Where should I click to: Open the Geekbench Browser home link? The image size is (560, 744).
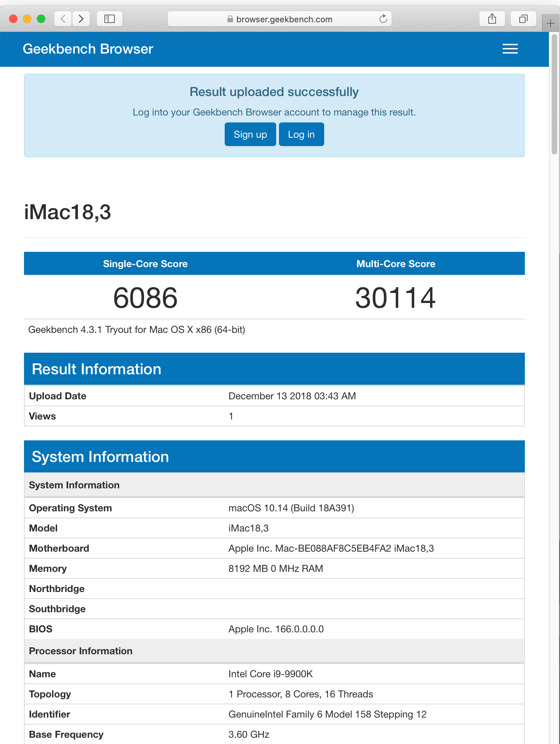tap(88, 49)
